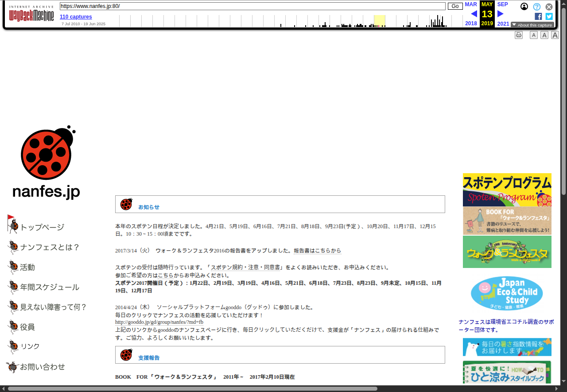Open the トップページ menu item

pyautogui.click(x=42, y=227)
